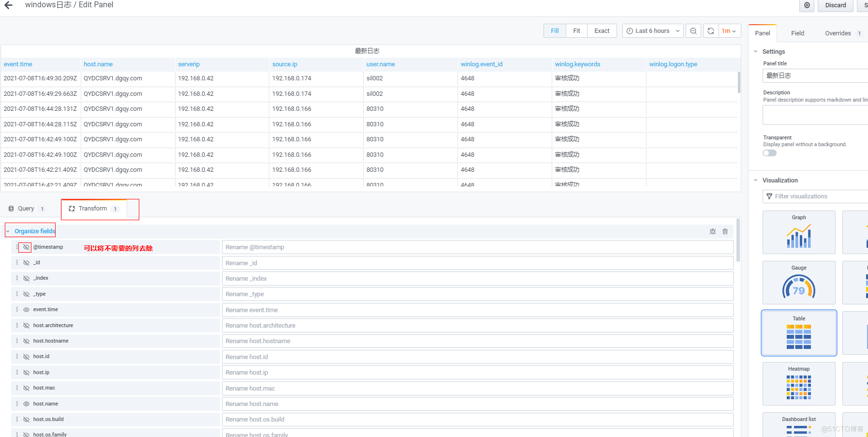868x437 pixels.
Task: Grab the drag handle of host.name field
Action: point(17,404)
